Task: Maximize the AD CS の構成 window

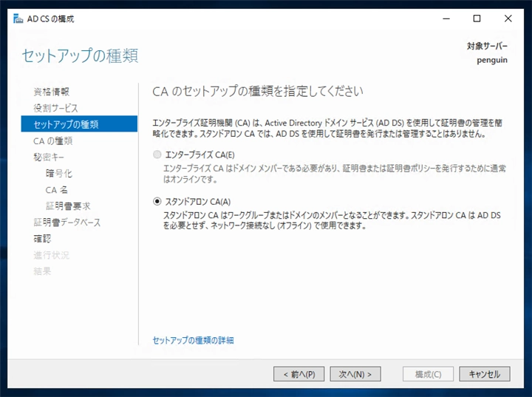Action: [477, 18]
